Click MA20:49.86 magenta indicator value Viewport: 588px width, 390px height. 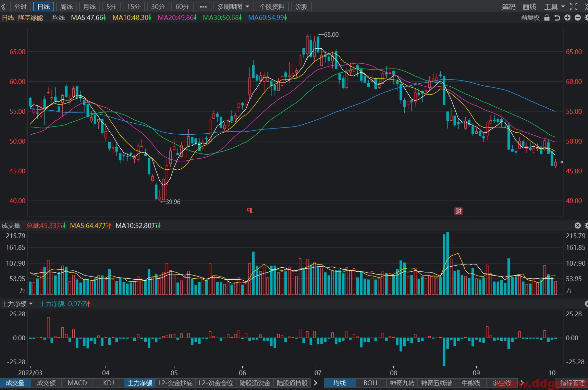[177, 17]
